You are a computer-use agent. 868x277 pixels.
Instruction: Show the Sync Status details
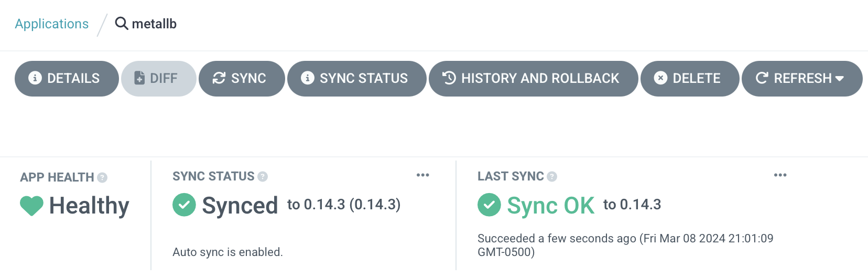pos(357,79)
